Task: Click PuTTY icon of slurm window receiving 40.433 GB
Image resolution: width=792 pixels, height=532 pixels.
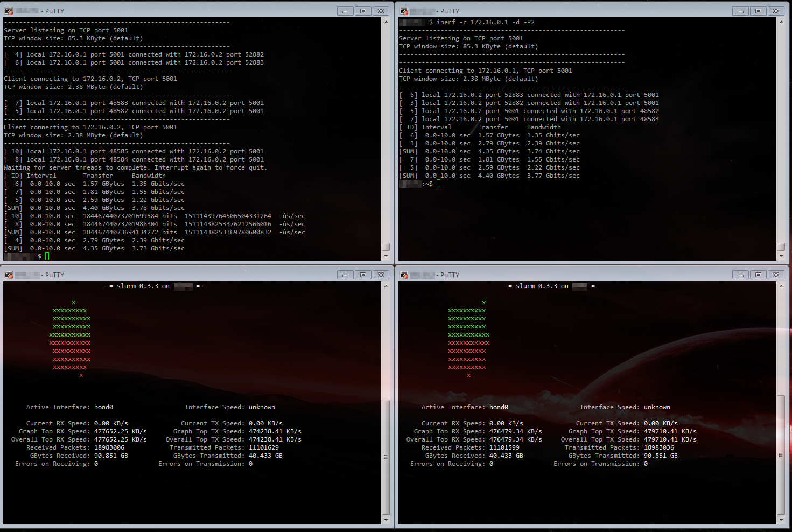Action: 404,275
